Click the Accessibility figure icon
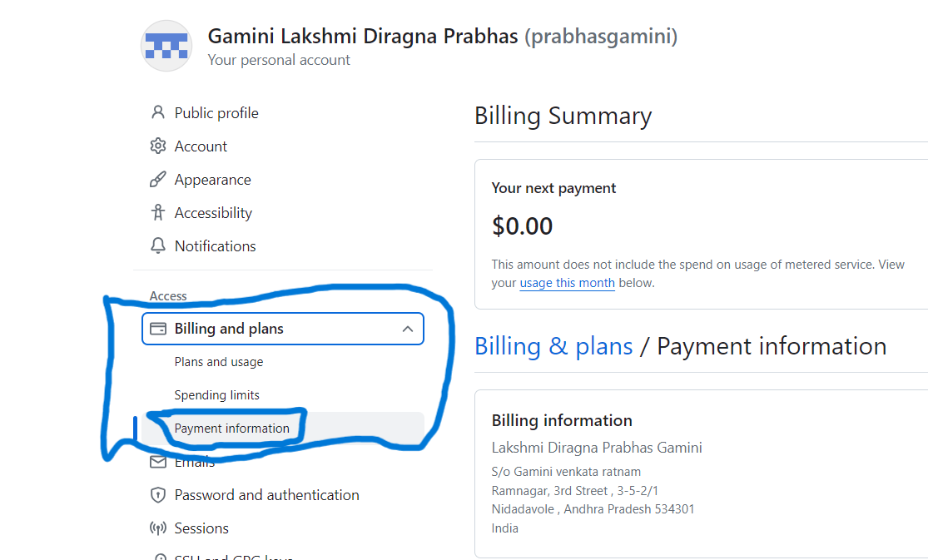 pyautogui.click(x=157, y=213)
